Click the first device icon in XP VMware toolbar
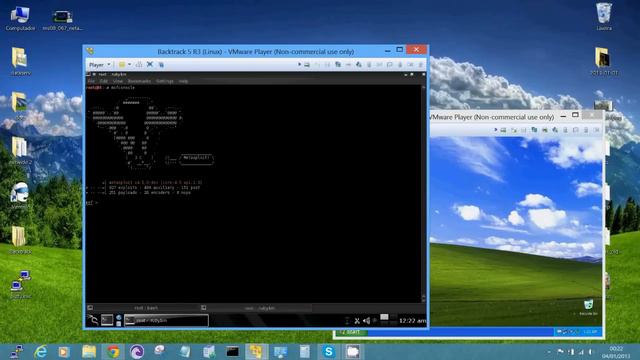640x360 pixels. click(x=503, y=130)
